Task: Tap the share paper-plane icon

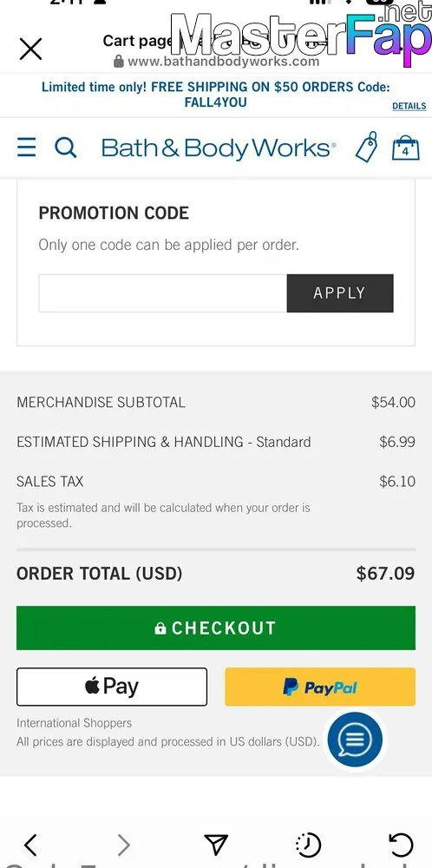Action: click(x=216, y=845)
